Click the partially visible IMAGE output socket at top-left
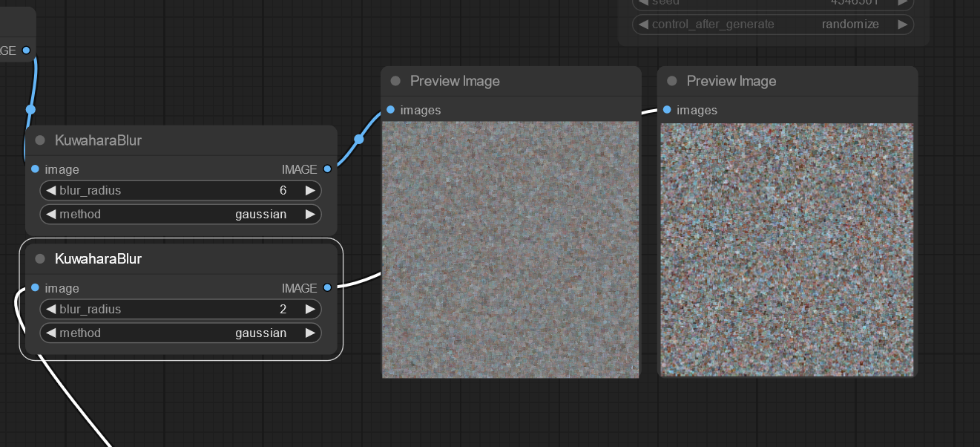This screenshot has height=447, width=980. (27, 50)
